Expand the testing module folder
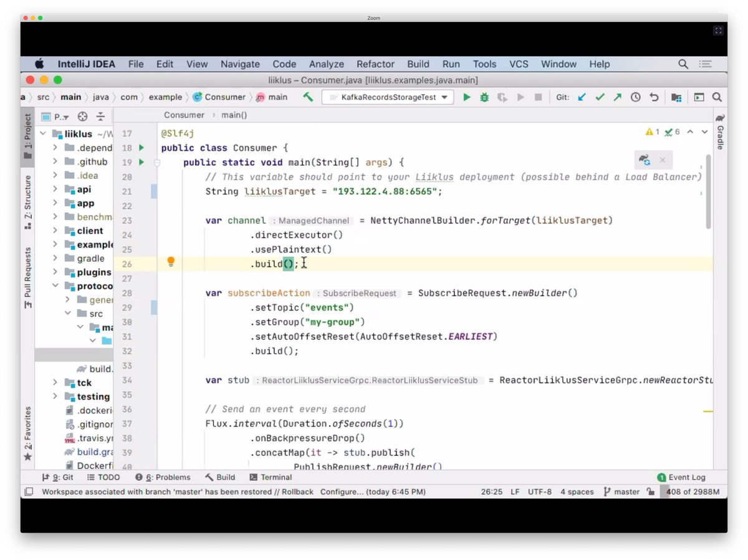Screen dimensions: 748x560 pyautogui.click(x=55, y=397)
